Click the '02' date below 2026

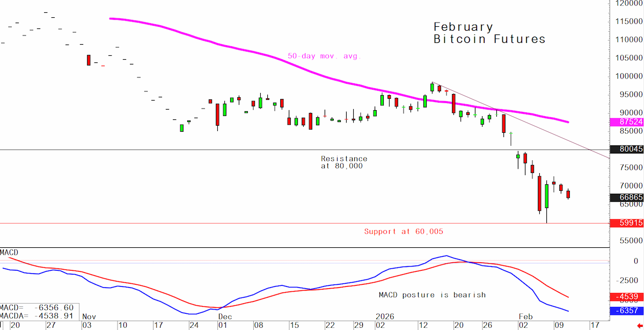tap(380, 325)
